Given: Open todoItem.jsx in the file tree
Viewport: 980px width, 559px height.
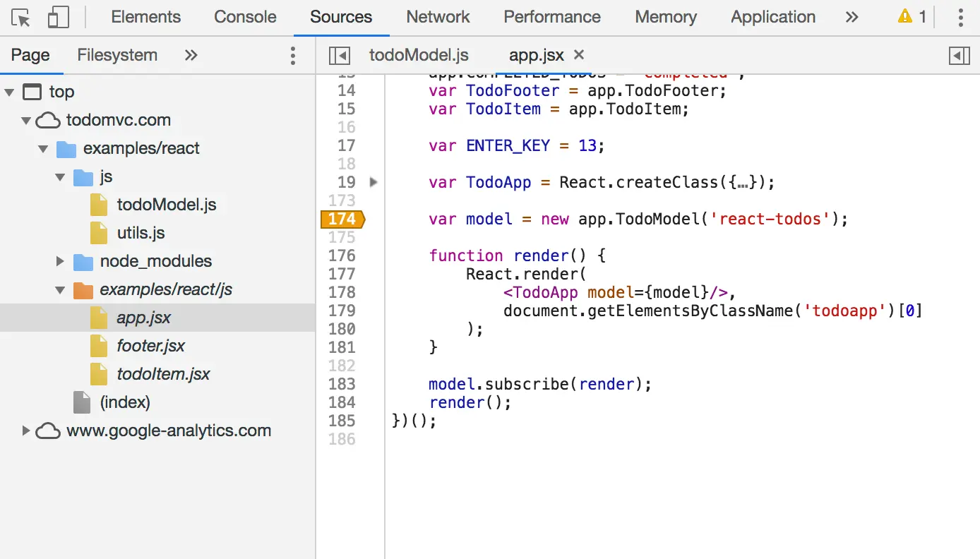Looking at the screenshot, I should pyautogui.click(x=164, y=374).
